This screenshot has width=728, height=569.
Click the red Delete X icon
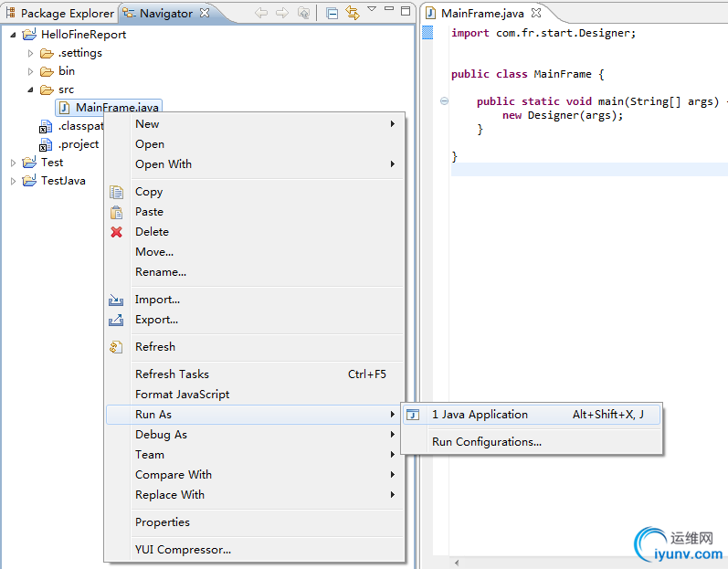[116, 232]
